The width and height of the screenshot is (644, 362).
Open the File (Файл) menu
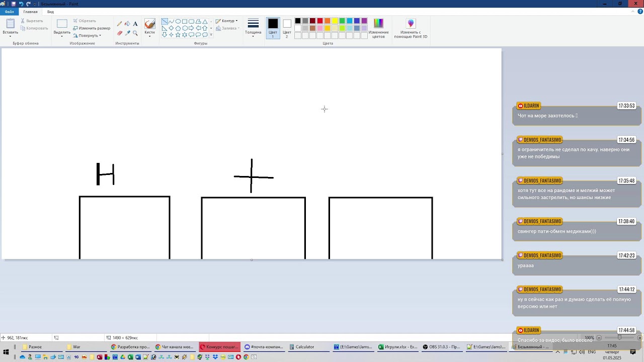pos(9,12)
